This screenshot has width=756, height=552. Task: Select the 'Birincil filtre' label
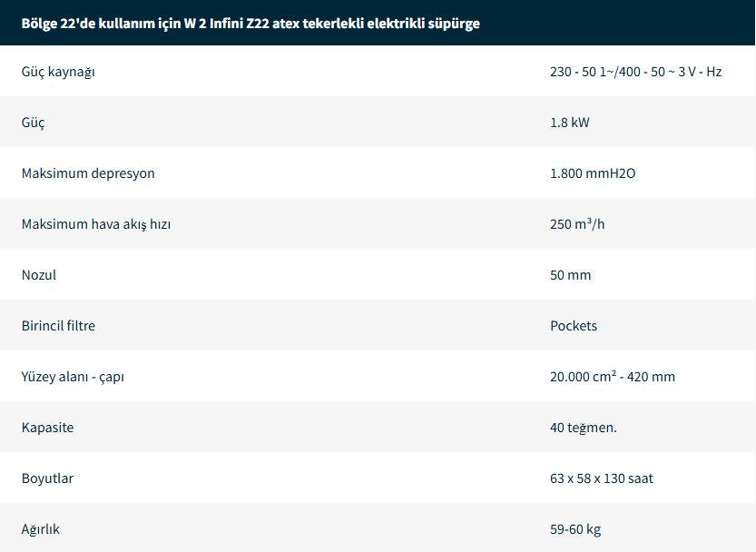click(58, 325)
